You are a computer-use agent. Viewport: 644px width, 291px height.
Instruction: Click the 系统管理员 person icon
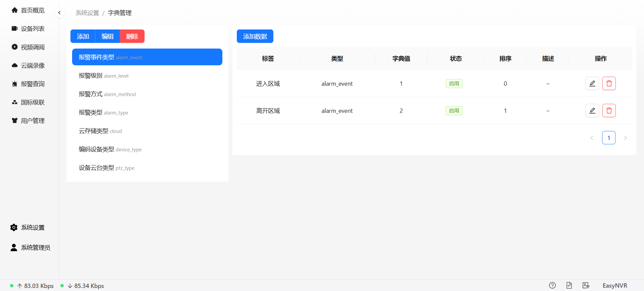click(14, 247)
